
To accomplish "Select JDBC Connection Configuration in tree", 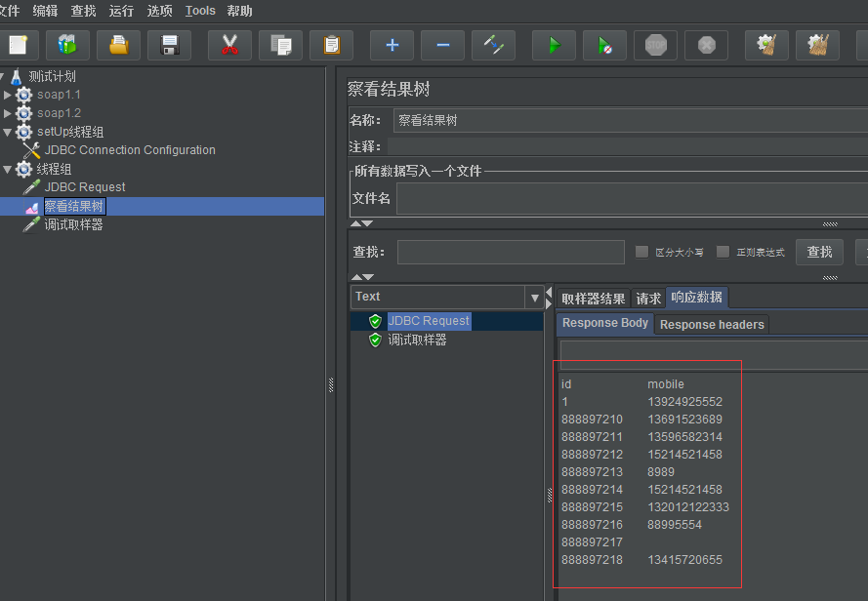I will 129,150.
